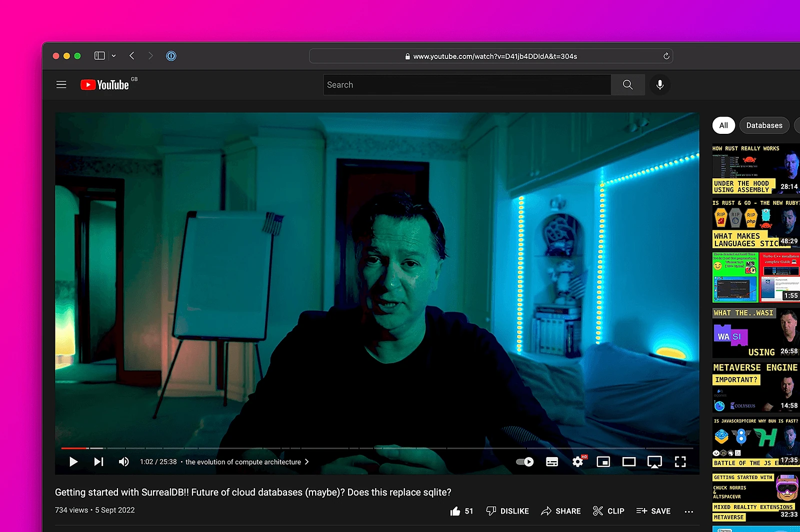Click the 1:02 / 25:38 time display
Screen dimensions: 800x532
pos(158,462)
